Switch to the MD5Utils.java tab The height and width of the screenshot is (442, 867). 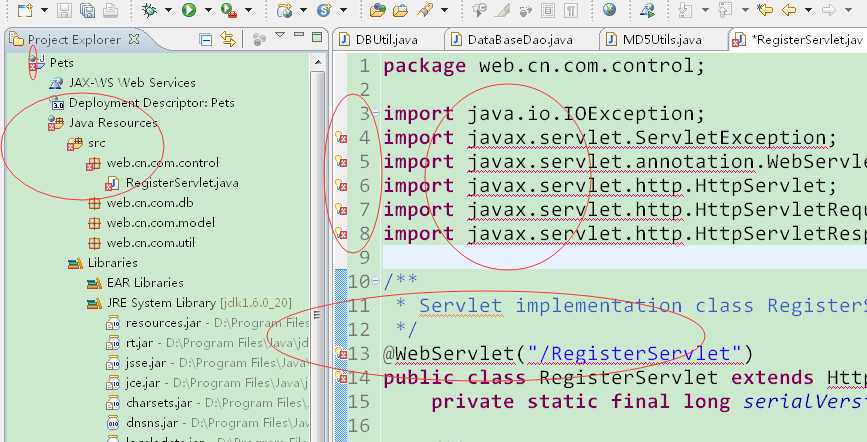662,40
